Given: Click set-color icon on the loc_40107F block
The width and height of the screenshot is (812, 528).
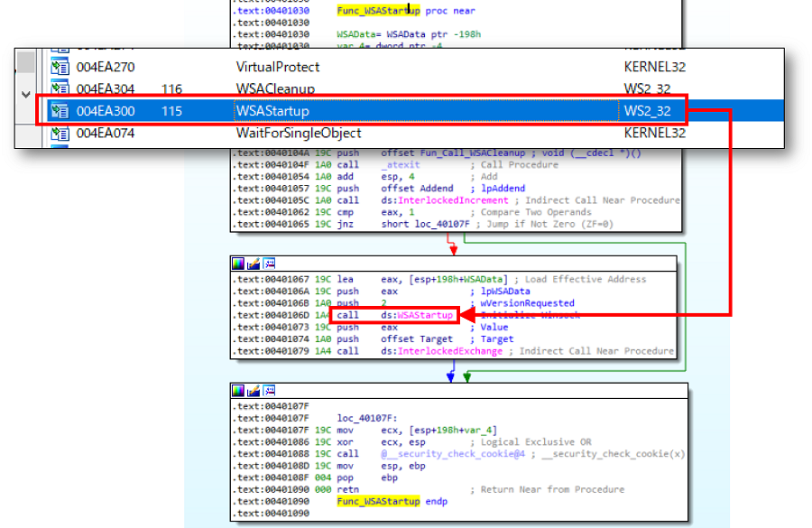Looking at the screenshot, I should tap(238, 390).
